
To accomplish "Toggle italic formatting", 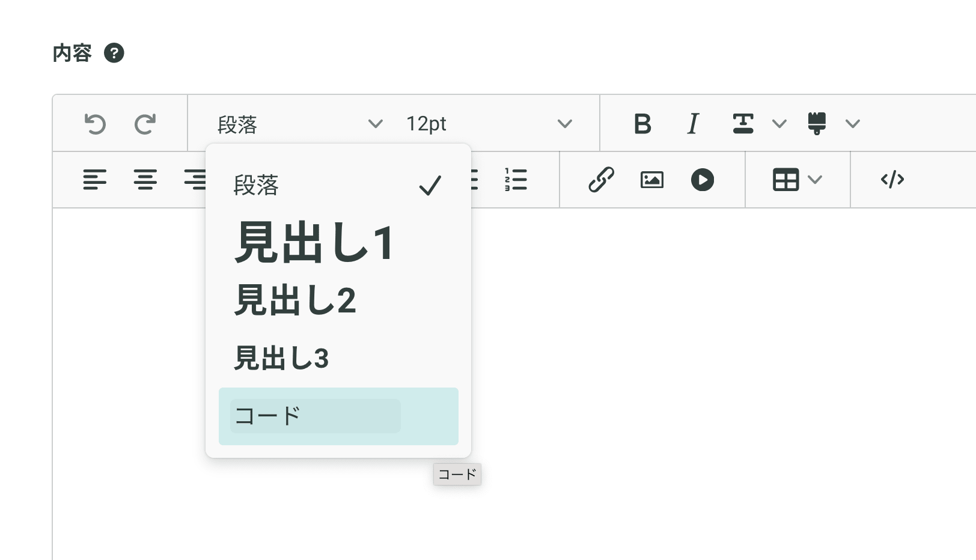I will point(693,124).
